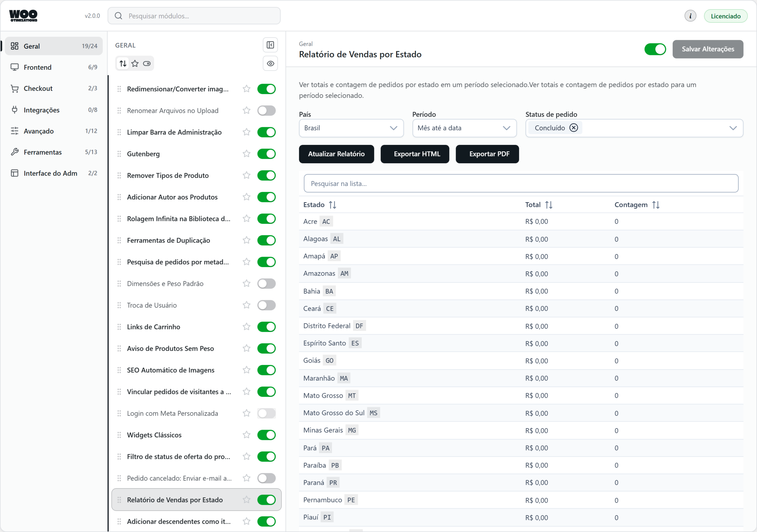Viewport: 757px width, 532px height.
Task: Sort table by Contagem column arrows
Action: [x=656, y=205]
